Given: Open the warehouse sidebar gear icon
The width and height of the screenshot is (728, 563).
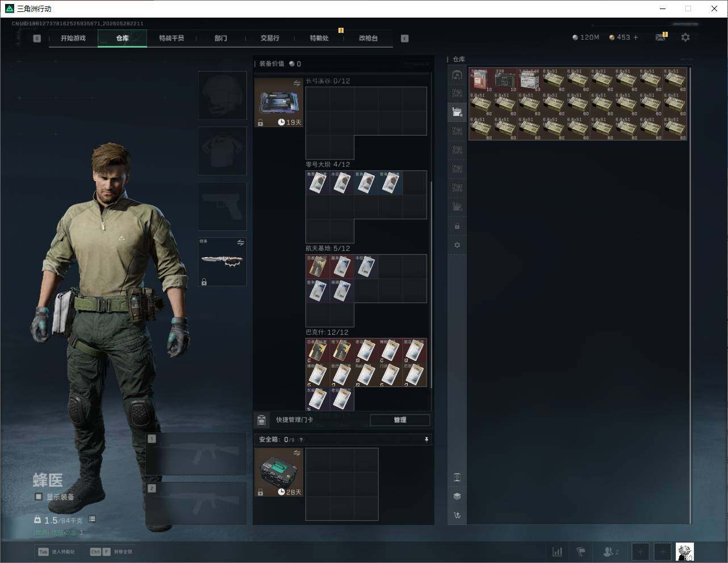Looking at the screenshot, I should (457, 245).
